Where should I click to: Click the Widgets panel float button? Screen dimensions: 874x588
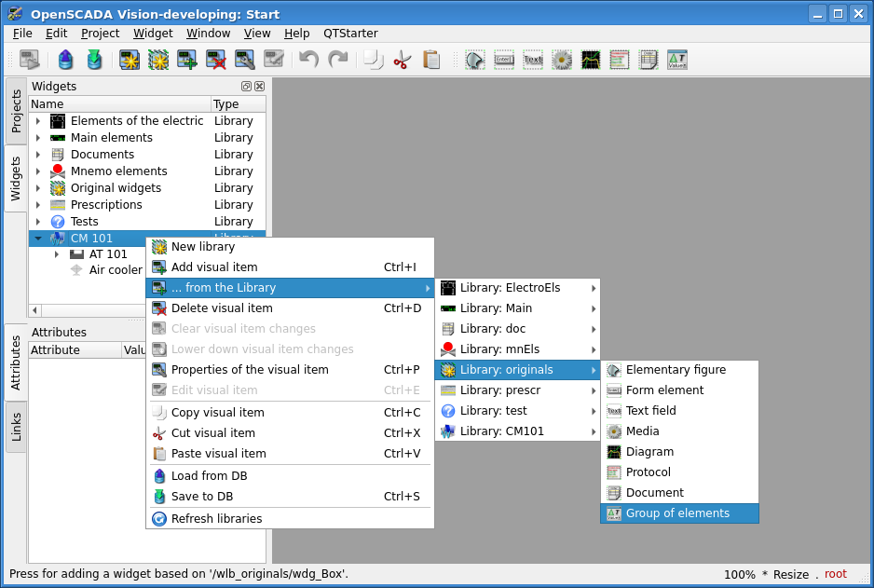(x=247, y=87)
